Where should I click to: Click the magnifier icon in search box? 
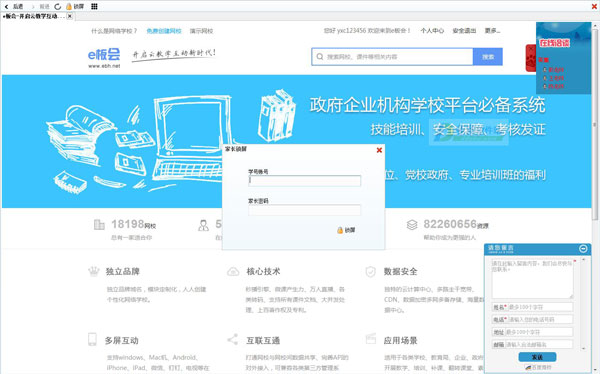point(320,57)
